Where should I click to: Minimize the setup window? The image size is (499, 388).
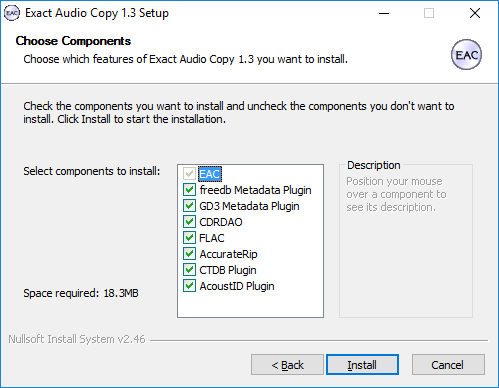(x=384, y=13)
